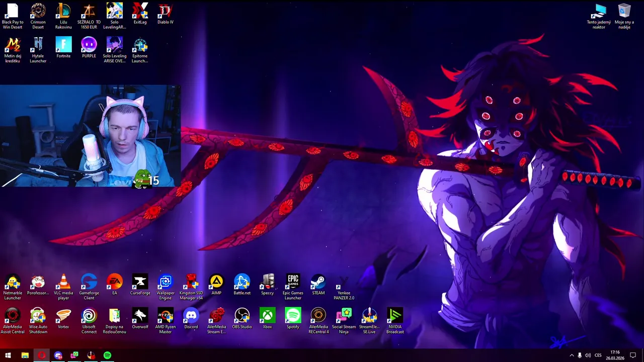Launch STEAM from the desktop
The width and height of the screenshot is (644, 362).
pos(318,285)
